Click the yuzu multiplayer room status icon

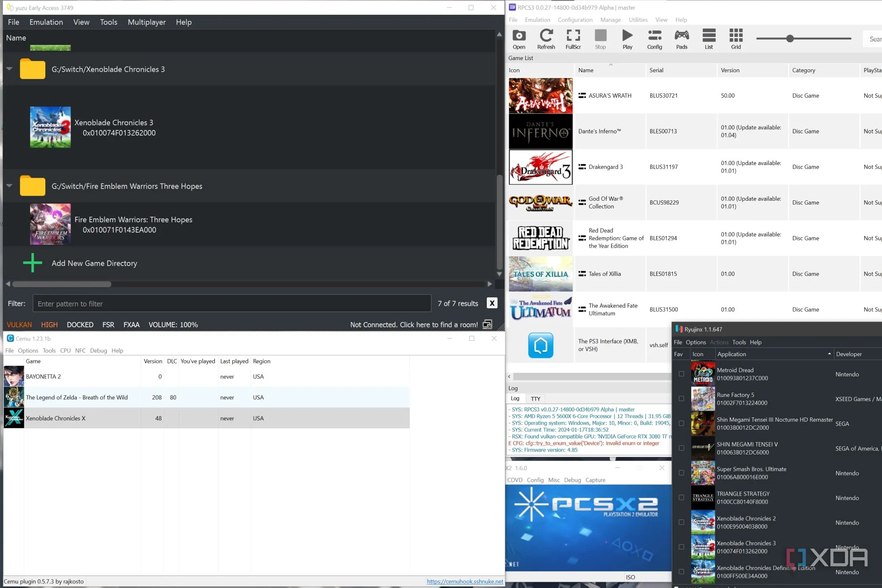click(487, 325)
